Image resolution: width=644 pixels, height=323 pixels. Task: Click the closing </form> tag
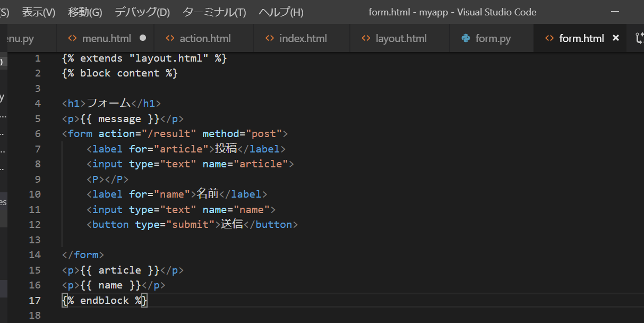tap(83, 254)
